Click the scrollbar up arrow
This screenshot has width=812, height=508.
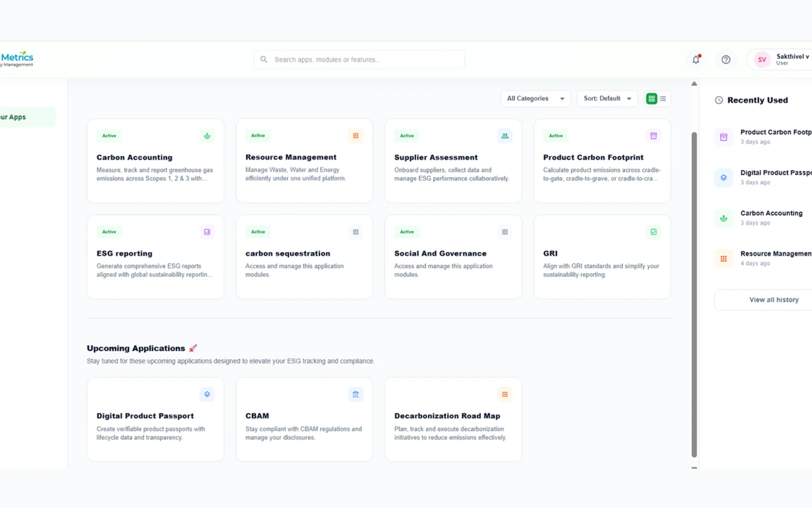click(694, 84)
